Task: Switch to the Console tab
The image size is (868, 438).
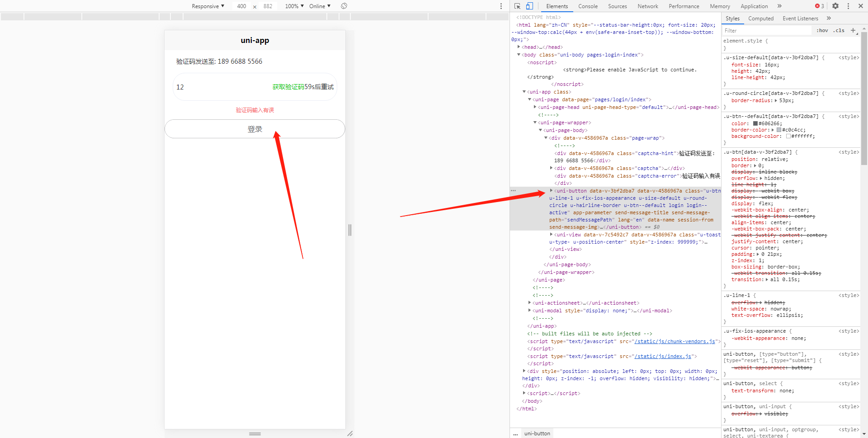Action: (x=588, y=6)
